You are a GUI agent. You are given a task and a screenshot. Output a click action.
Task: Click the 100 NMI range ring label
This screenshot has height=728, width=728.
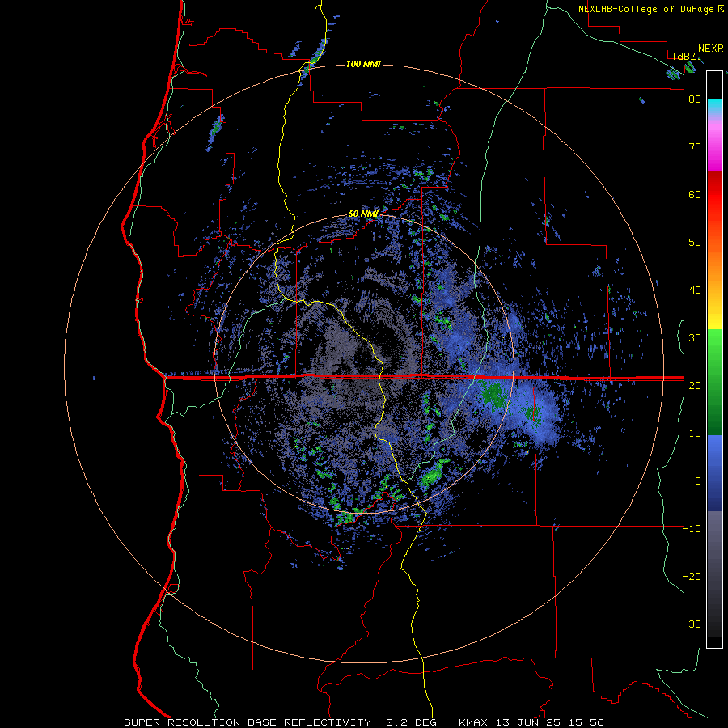363,64
